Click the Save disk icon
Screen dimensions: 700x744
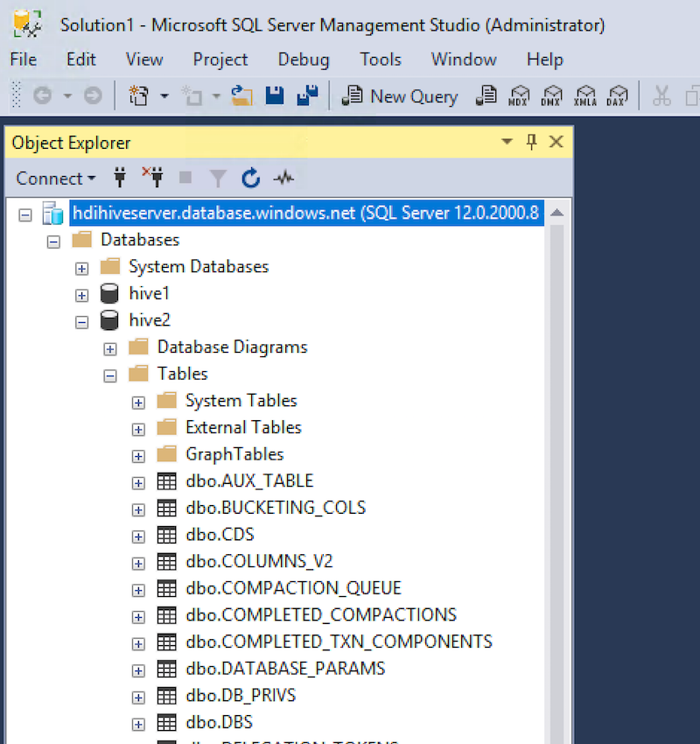click(275, 96)
